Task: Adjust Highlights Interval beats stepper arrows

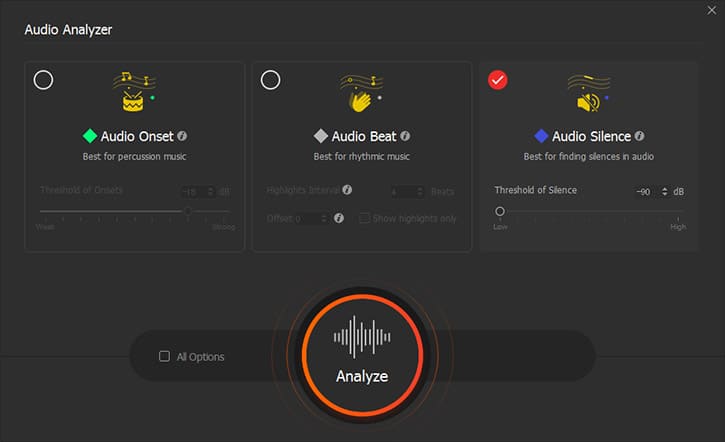Action: coord(420,191)
